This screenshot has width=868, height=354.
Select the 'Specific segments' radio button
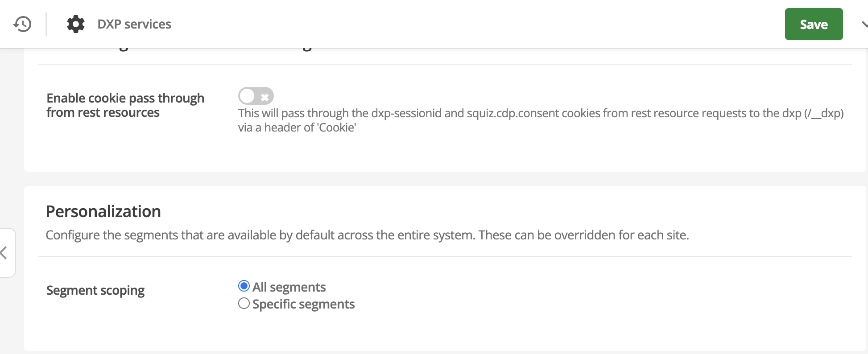tap(244, 303)
